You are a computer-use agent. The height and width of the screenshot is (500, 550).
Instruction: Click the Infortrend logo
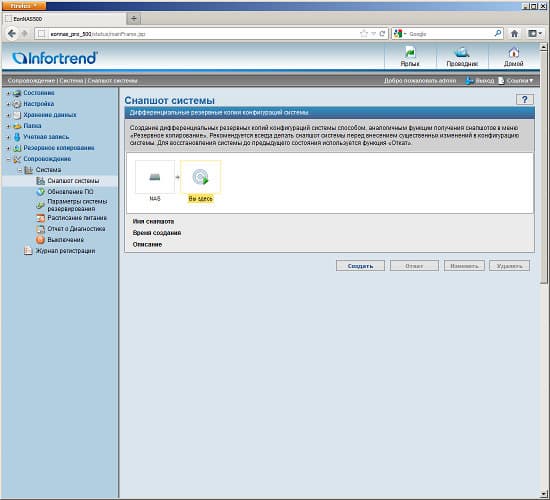[55, 58]
